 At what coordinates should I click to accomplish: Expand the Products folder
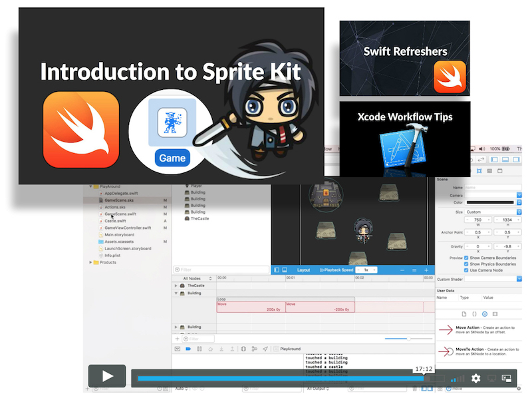[90, 262]
